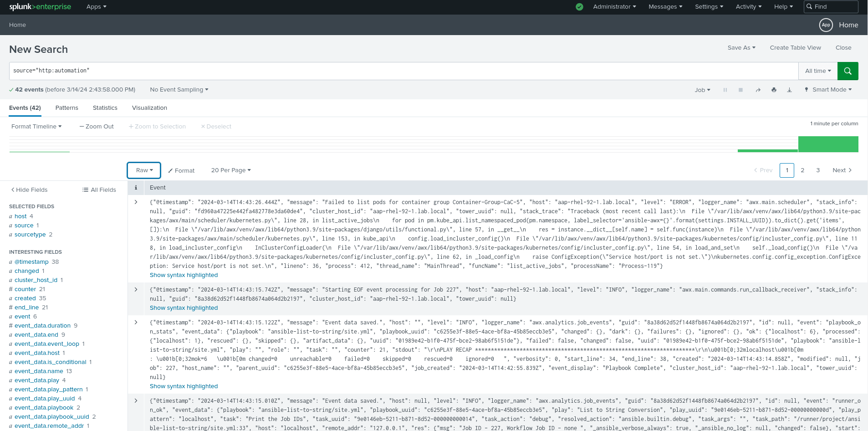The image size is (868, 431).
Task: Open the All time time range picker
Action: click(817, 71)
